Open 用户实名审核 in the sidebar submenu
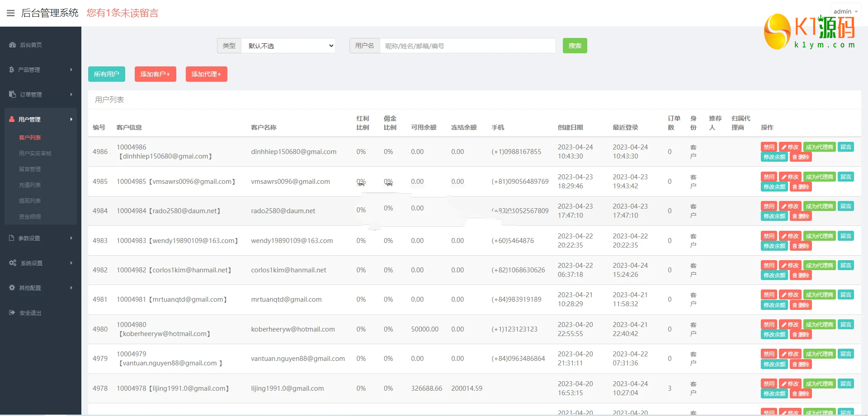Screen dimensions: 868x416 pyautogui.click(x=35, y=153)
